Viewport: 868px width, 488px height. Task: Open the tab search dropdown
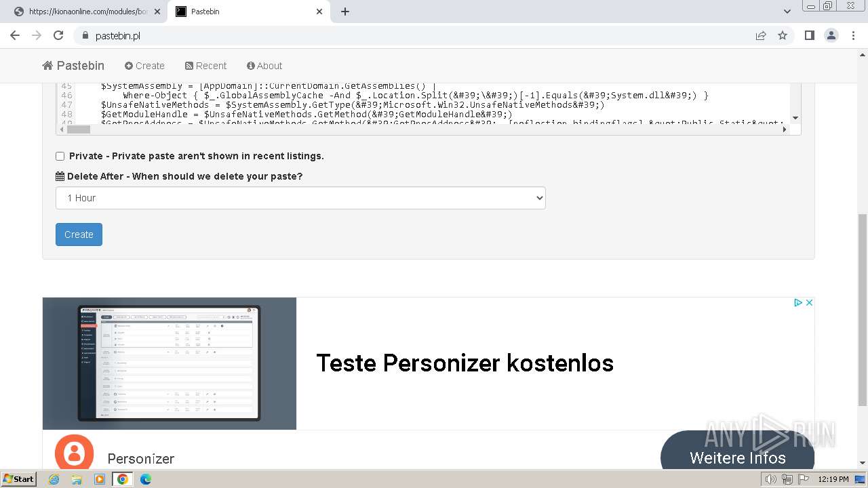tap(787, 12)
